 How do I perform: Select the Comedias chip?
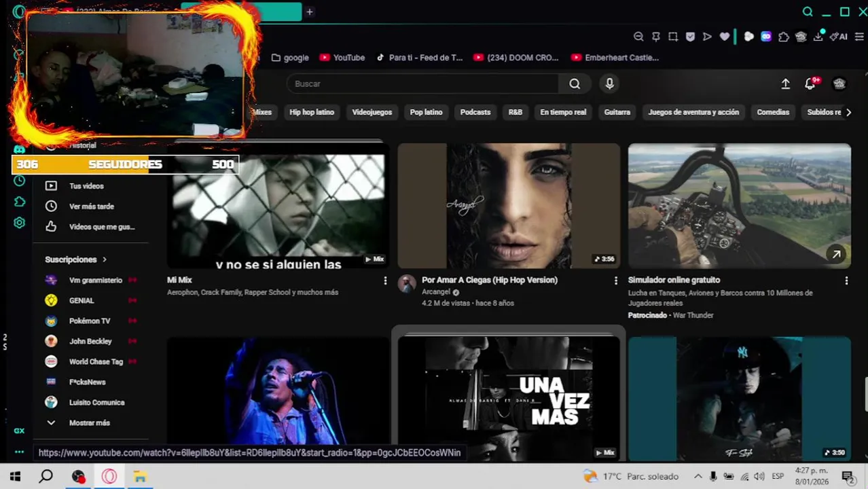click(773, 112)
